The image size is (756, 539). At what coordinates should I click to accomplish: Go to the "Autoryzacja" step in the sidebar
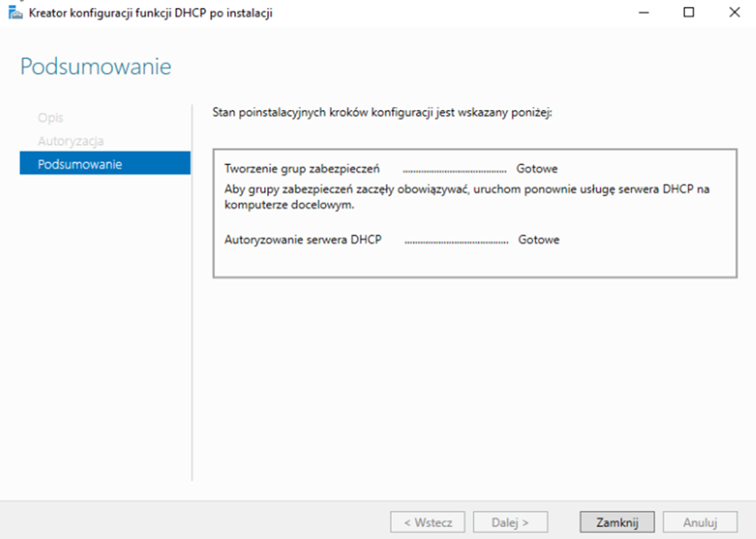[71, 142]
